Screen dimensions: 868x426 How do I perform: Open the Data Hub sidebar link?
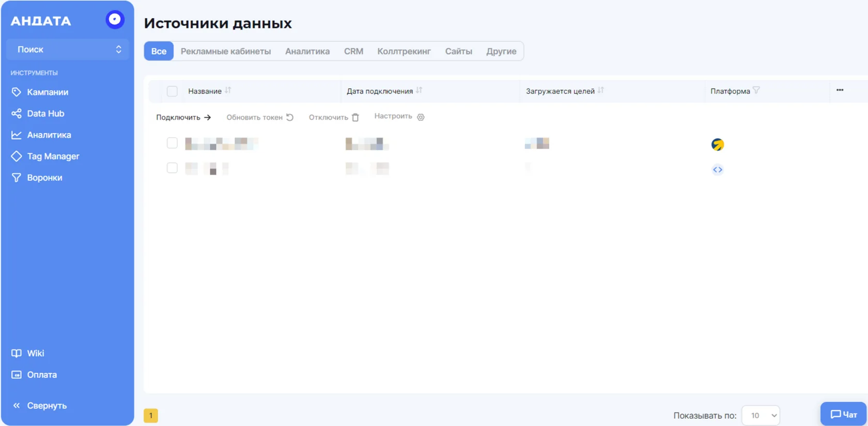click(x=45, y=114)
